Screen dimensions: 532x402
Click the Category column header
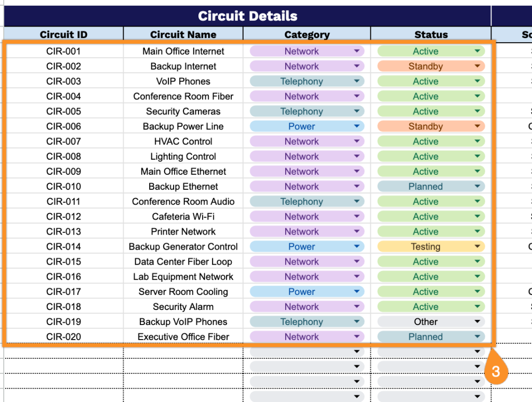(x=307, y=34)
